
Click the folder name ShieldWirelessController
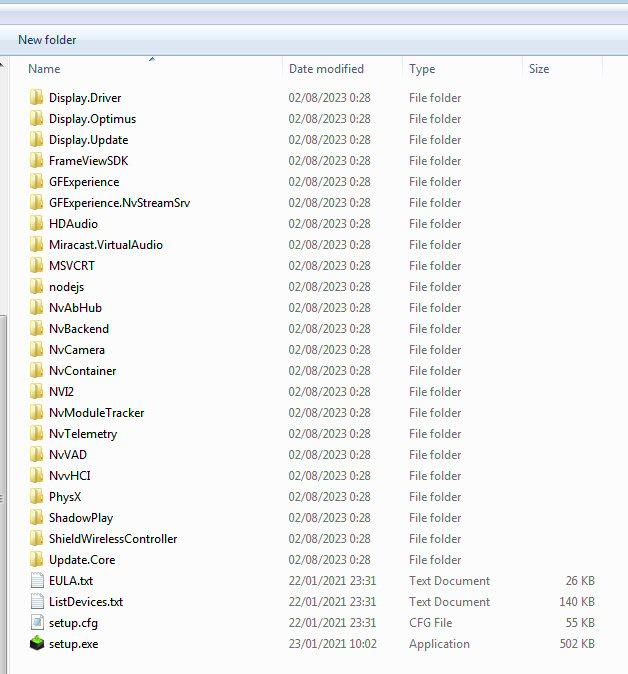tap(113, 539)
